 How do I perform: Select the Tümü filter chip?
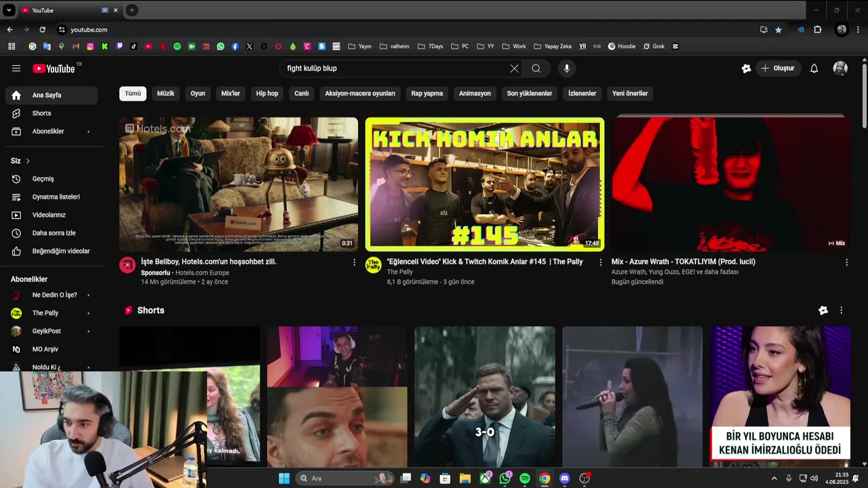133,94
